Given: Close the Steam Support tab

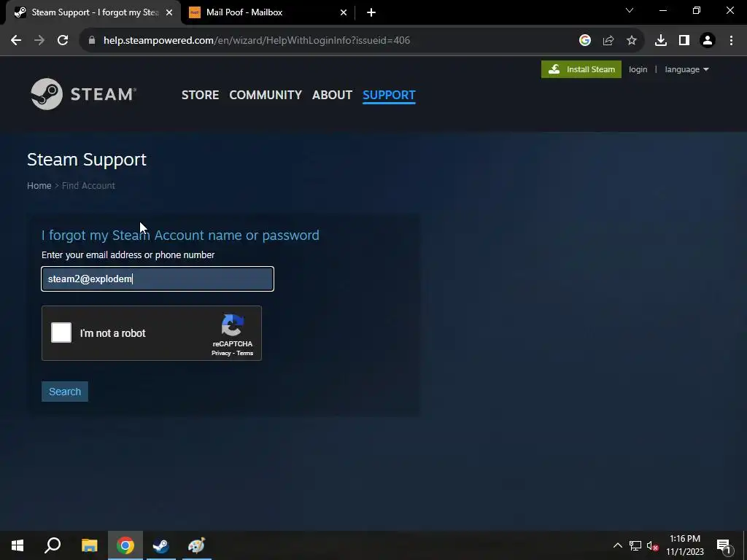Looking at the screenshot, I should tap(169, 12).
